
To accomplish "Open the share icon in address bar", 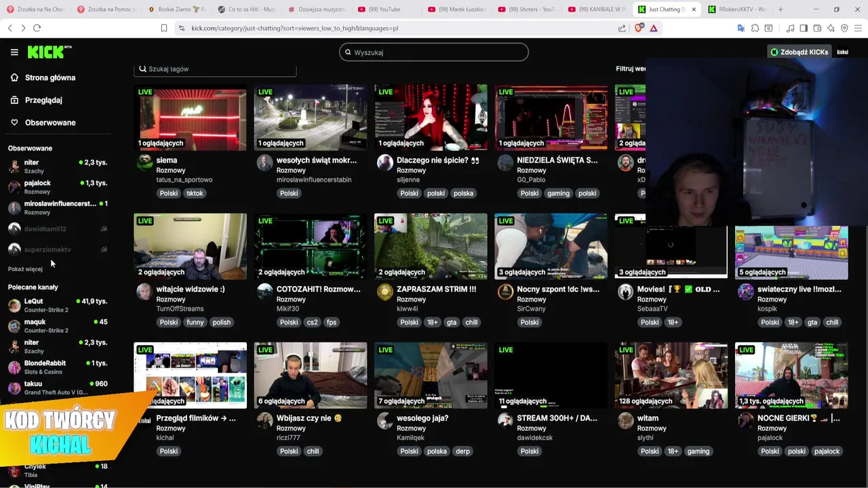I will [622, 28].
